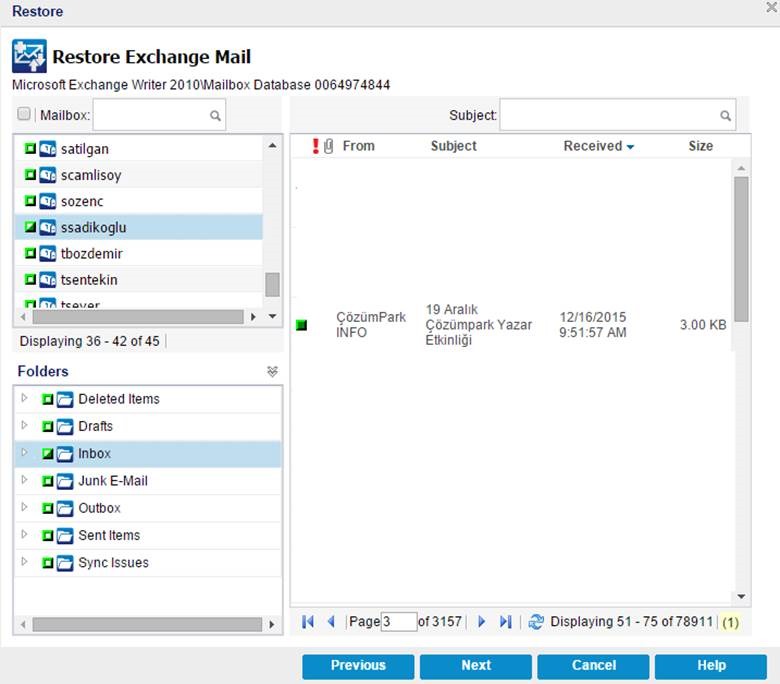This screenshot has height=684, width=780.
Task: Click the Restore Exchange Mail envelope icon
Action: click(x=29, y=56)
